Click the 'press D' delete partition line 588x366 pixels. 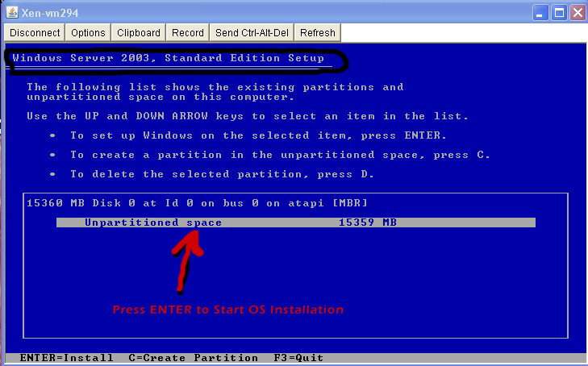click(x=222, y=175)
